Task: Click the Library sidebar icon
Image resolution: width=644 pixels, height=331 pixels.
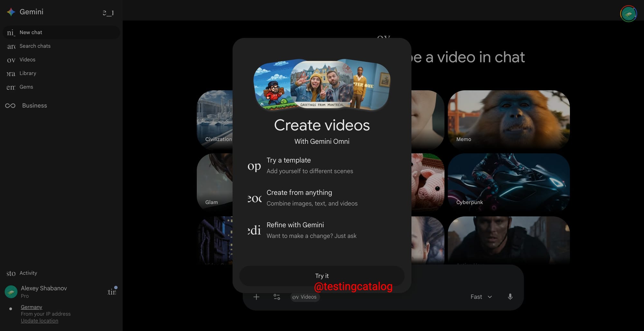Action: click(11, 73)
